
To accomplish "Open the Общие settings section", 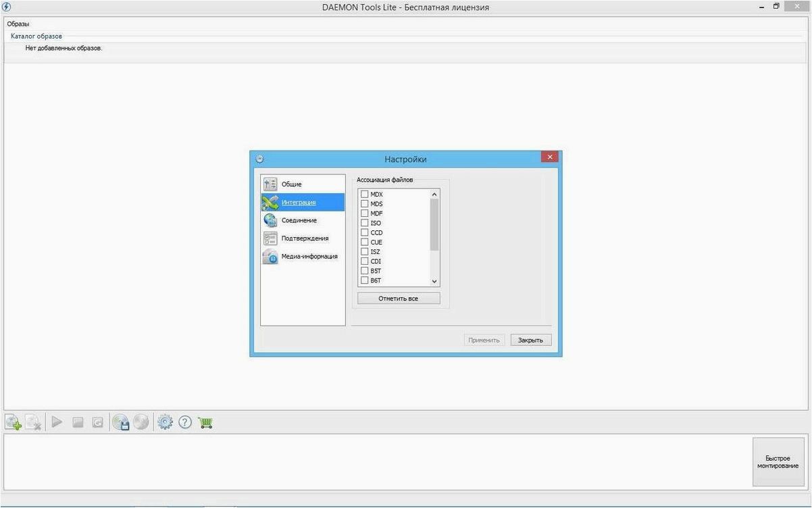I will tap(303, 184).
